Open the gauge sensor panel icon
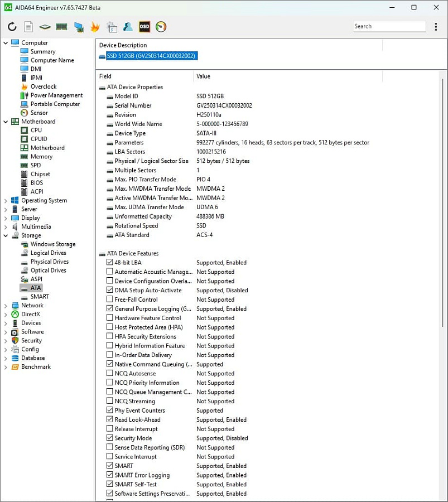Screen dimensions: 448x502 161,27
